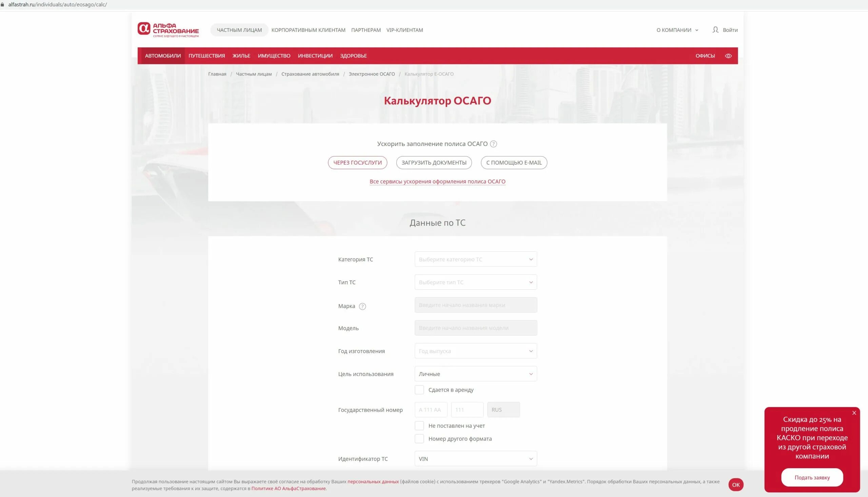Click the user profile icon near Войти

(x=715, y=30)
